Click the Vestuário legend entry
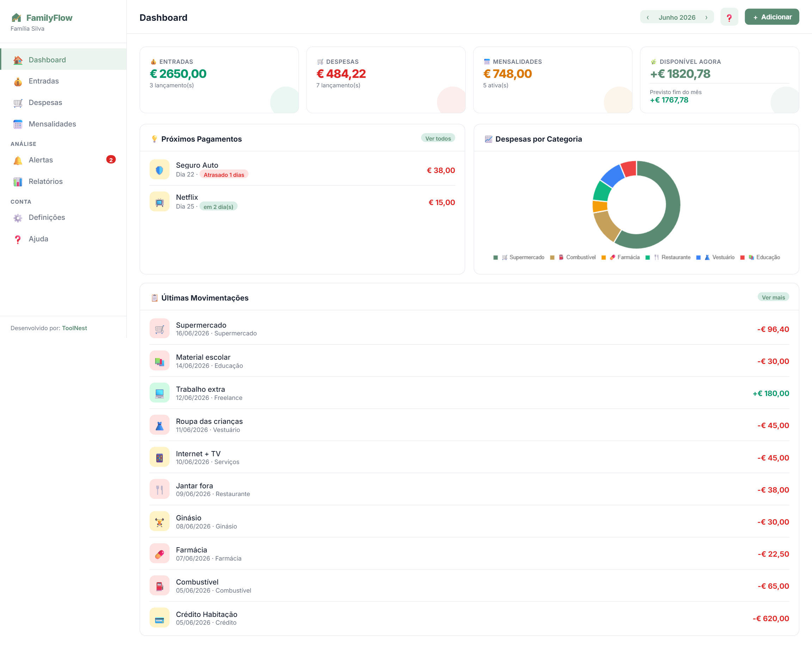812x649 pixels. [x=715, y=258]
